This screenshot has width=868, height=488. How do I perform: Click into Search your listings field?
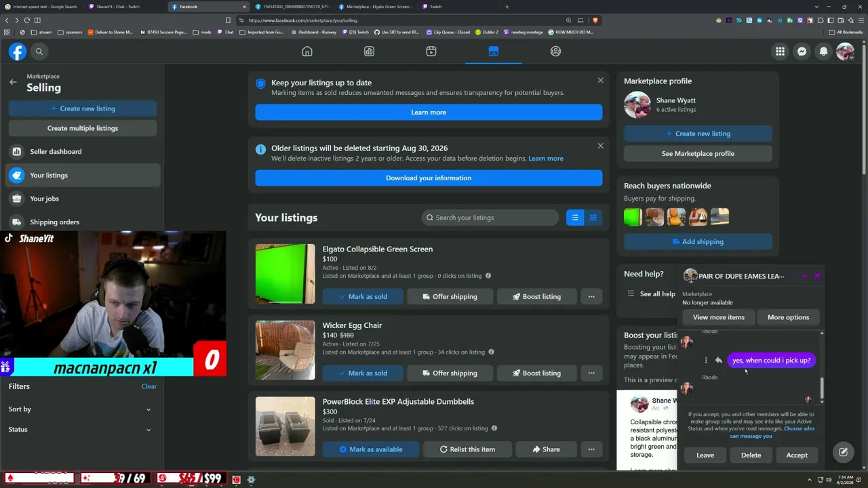490,218
